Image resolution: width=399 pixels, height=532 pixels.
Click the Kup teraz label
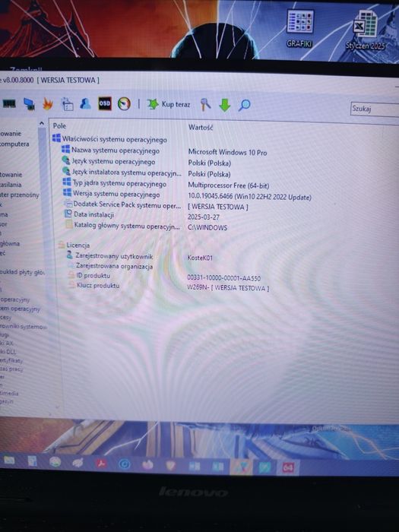(176, 105)
